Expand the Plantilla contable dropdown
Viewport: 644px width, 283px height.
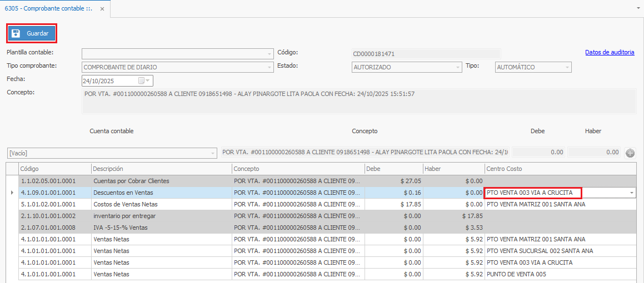pyautogui.click(x=269, y=54)
